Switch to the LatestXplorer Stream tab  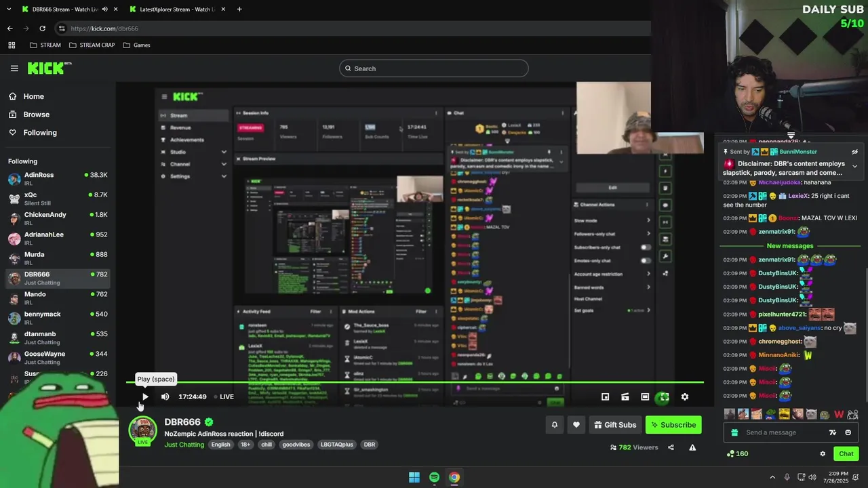[177, 9]
